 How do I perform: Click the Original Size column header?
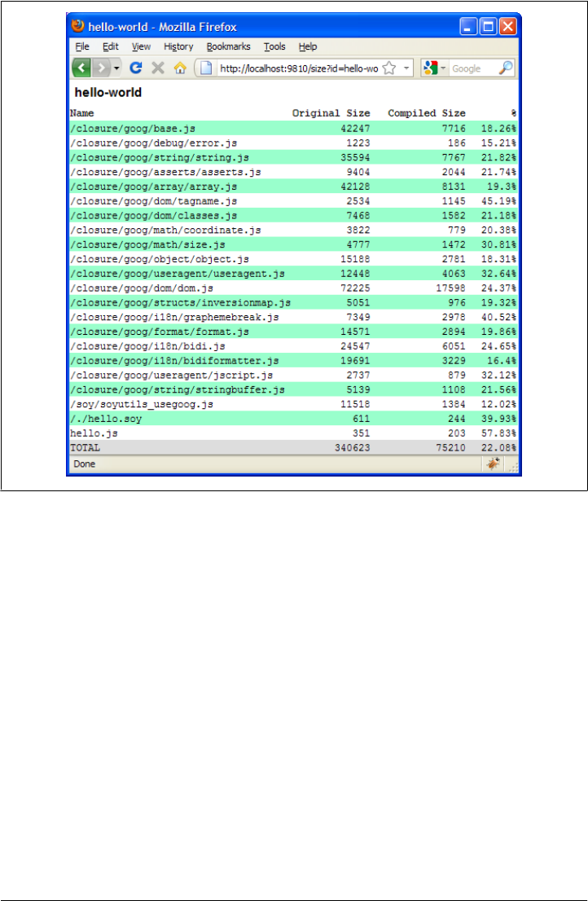tap(331, 113)
